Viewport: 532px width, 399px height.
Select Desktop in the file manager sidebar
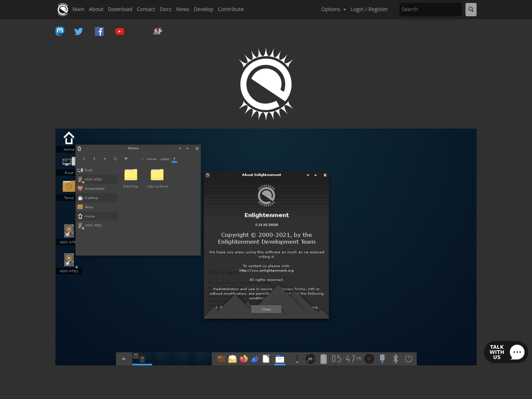click(97, 198)
